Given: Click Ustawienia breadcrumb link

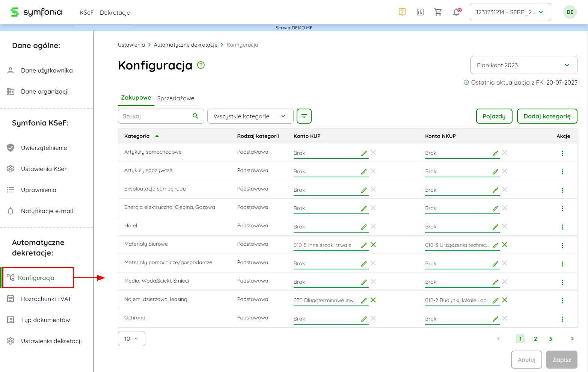Looking at the screenshot, I should point(131,45).
